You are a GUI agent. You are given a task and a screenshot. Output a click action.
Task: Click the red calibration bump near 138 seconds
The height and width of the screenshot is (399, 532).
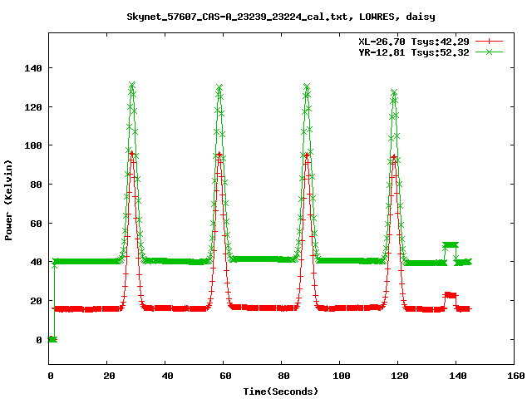coord(451,295)
